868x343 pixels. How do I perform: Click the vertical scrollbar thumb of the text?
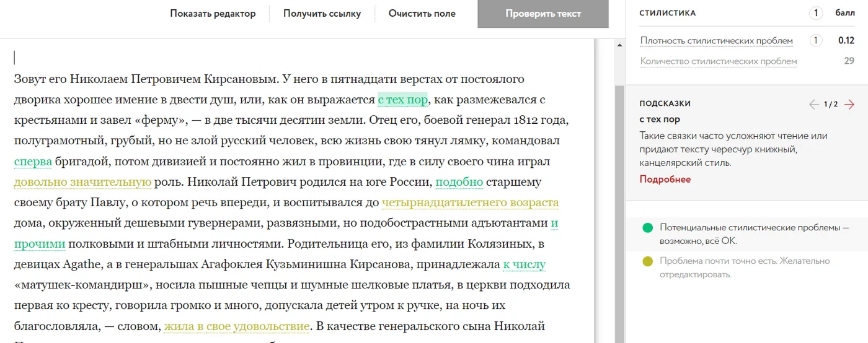coord(619,214)
